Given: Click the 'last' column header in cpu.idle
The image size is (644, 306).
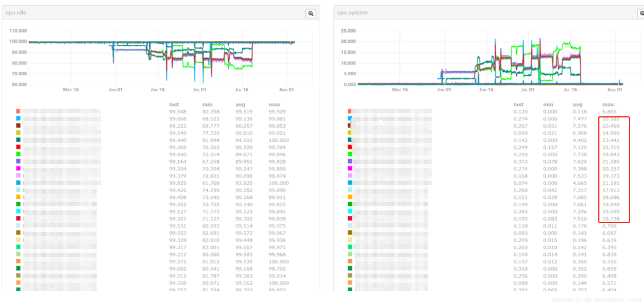Looking at the screenshot, I should (x=174, y=104).
